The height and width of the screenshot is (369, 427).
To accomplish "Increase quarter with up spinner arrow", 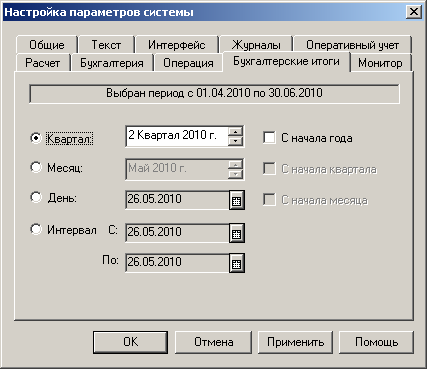I will pos(235,132).
